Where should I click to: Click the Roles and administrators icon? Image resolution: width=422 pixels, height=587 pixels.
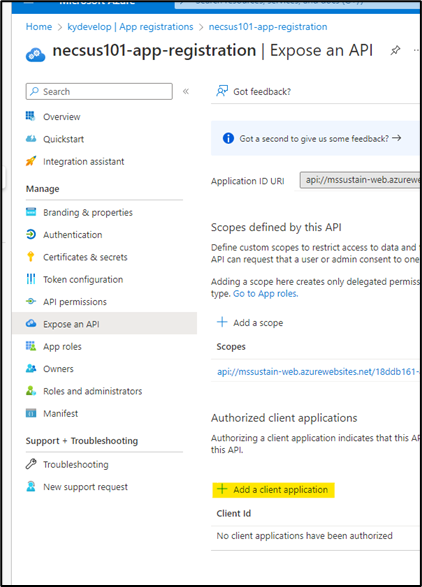(31, 391)
